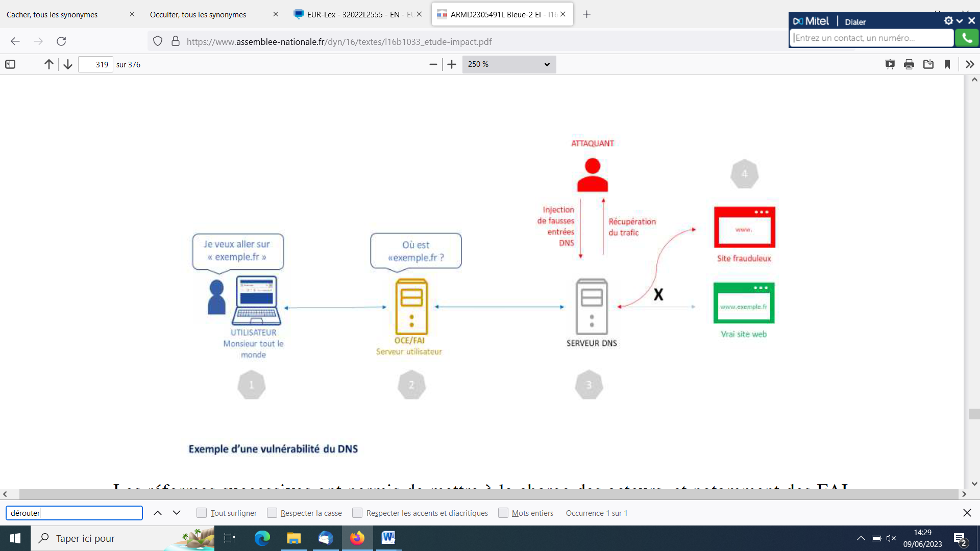Enable Mots entiers checkbox

(x=503, y=513)
